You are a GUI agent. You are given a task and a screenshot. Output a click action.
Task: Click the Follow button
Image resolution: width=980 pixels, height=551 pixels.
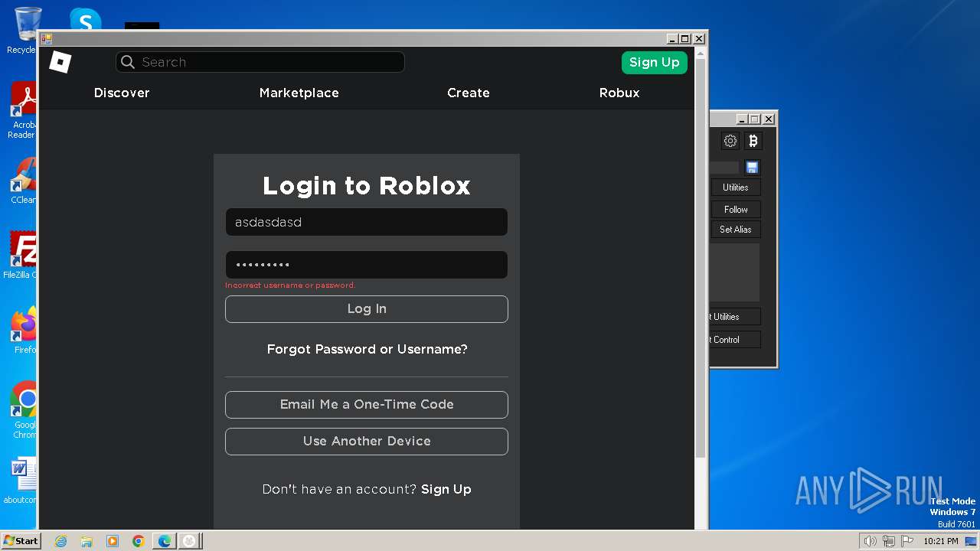click(x=736, y=210)
